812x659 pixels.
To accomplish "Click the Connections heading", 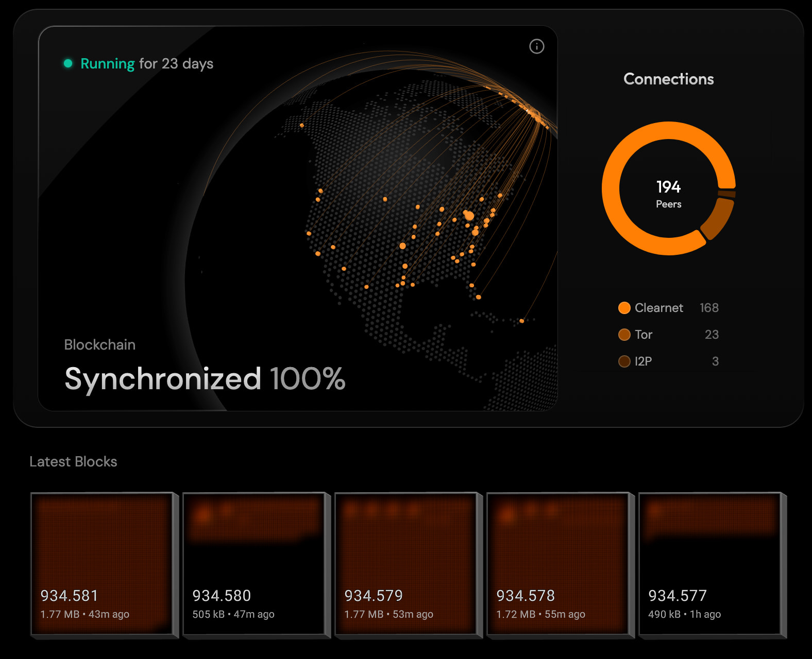I will pos(668,79).
